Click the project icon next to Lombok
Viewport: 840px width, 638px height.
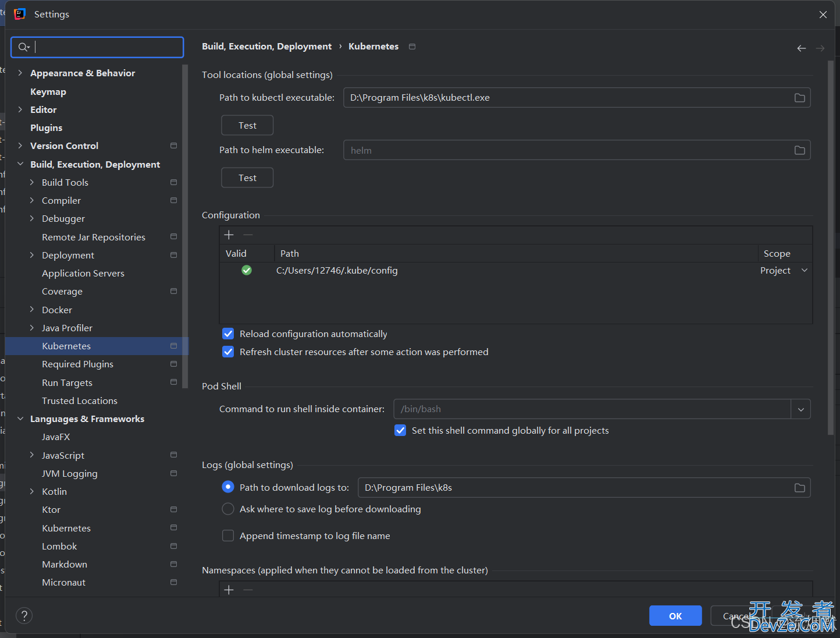pyautogui.click(x=173, y=546)
